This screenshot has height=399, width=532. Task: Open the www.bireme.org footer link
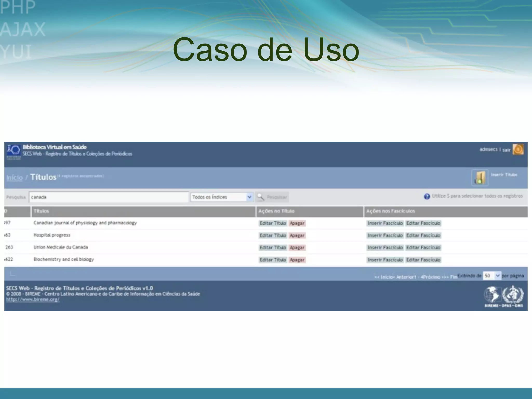coord(33,299)
